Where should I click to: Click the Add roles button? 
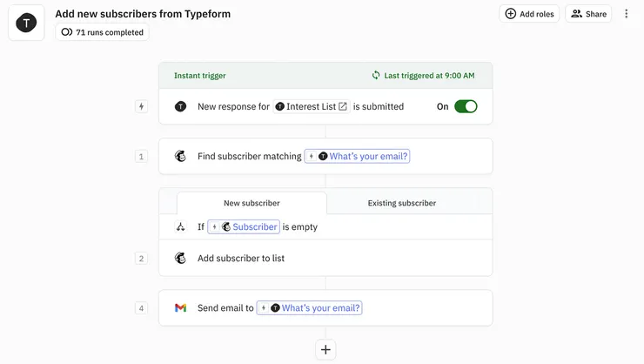(529, 14)
